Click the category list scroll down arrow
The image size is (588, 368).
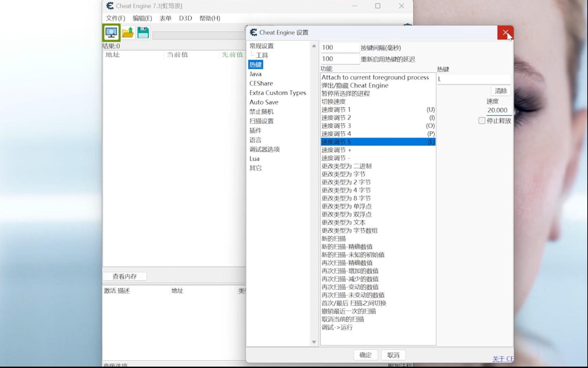(314, 342)
